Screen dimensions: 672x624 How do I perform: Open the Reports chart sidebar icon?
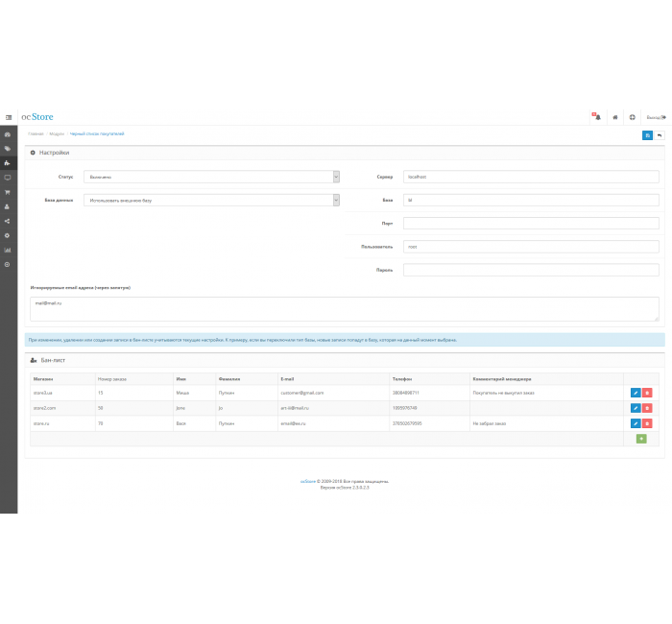click(x=8, y=251)
